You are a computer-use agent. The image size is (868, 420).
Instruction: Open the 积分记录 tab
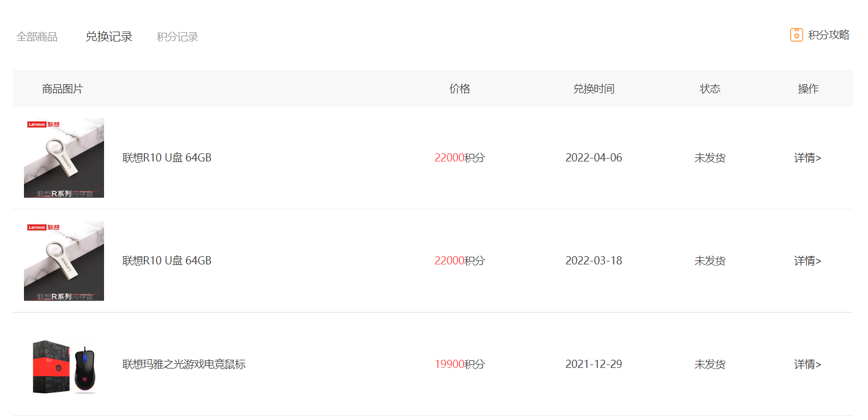coord(178,37)
